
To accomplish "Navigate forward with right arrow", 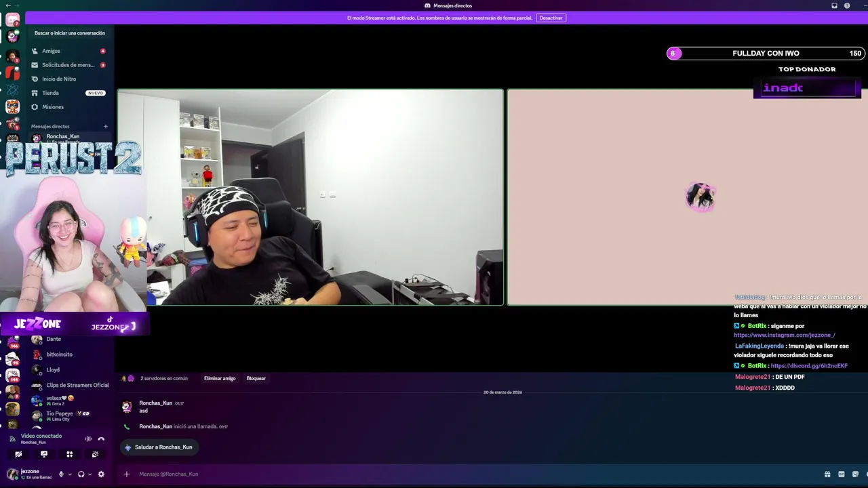I will click(x=17, y=5).
